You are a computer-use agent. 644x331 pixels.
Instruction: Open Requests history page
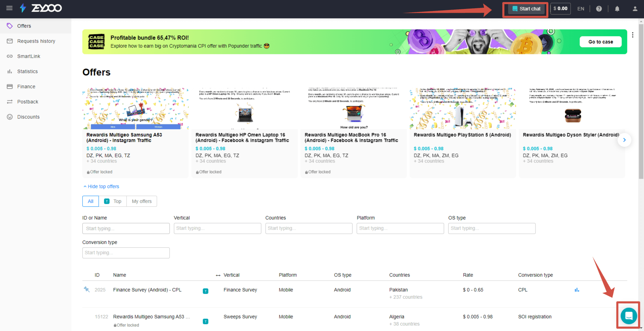(x=35, y=41)
